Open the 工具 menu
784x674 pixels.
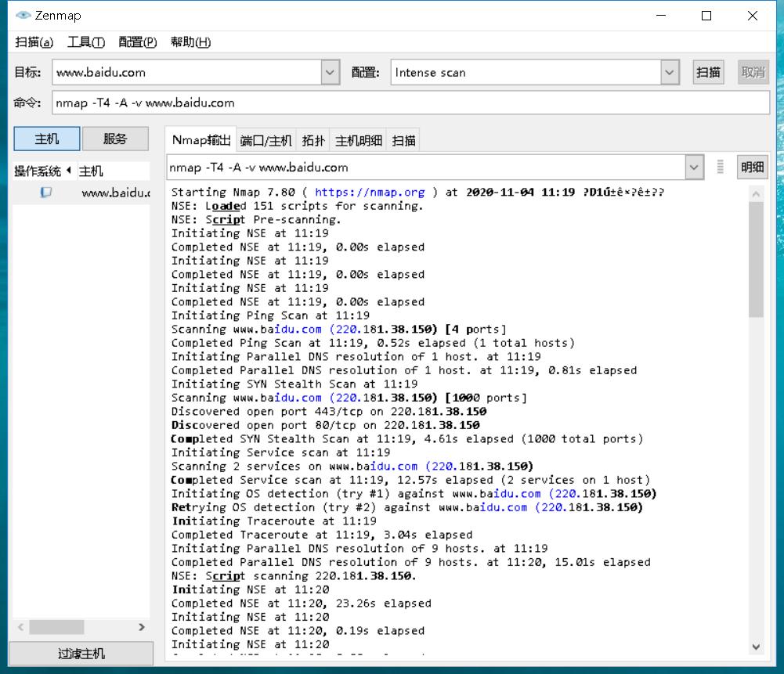pos(86,42)
